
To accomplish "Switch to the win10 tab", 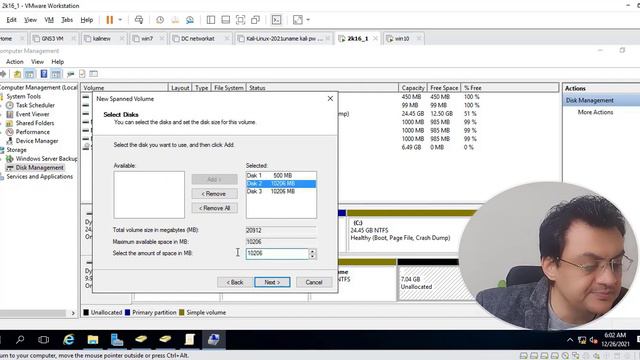I will (x=402, y=38).
